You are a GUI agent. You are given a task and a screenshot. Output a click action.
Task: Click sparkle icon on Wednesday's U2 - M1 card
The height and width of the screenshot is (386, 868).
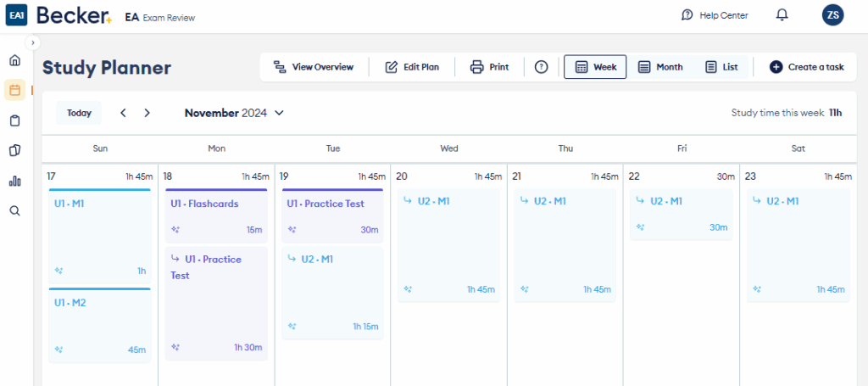pyautogui.click(x=408, y=288)
